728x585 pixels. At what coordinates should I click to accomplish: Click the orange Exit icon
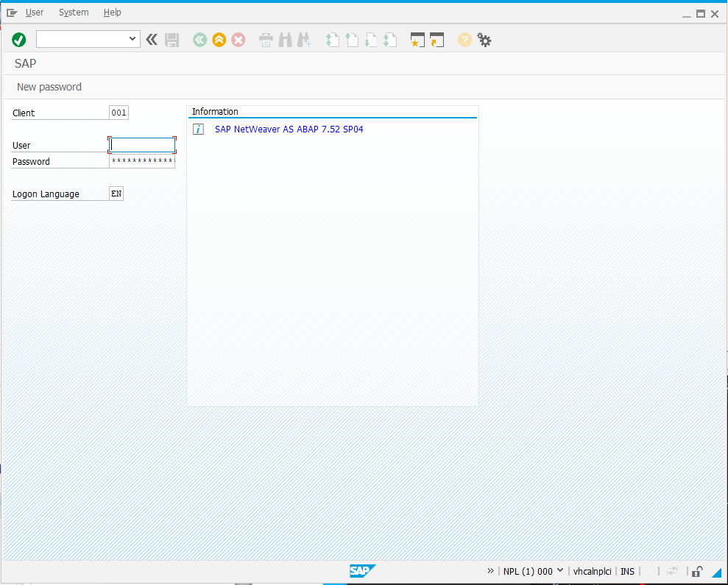tap(219, 40)
